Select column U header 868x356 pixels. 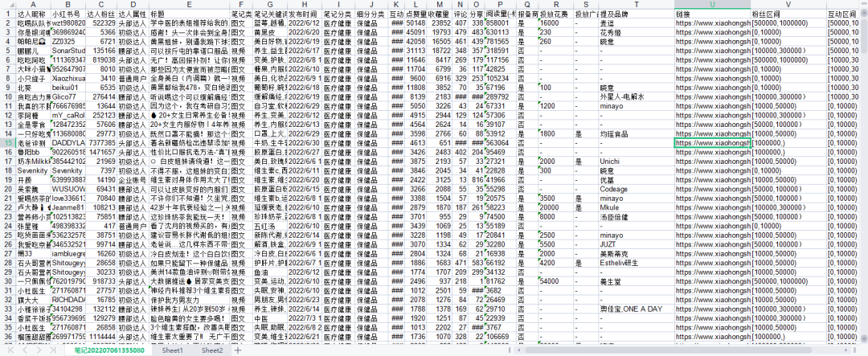point(712,4)
